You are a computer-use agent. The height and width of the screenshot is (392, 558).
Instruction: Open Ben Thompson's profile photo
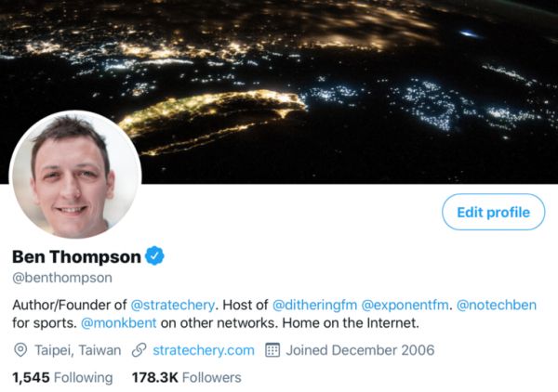pyautogui.click(x=75, y=174)
